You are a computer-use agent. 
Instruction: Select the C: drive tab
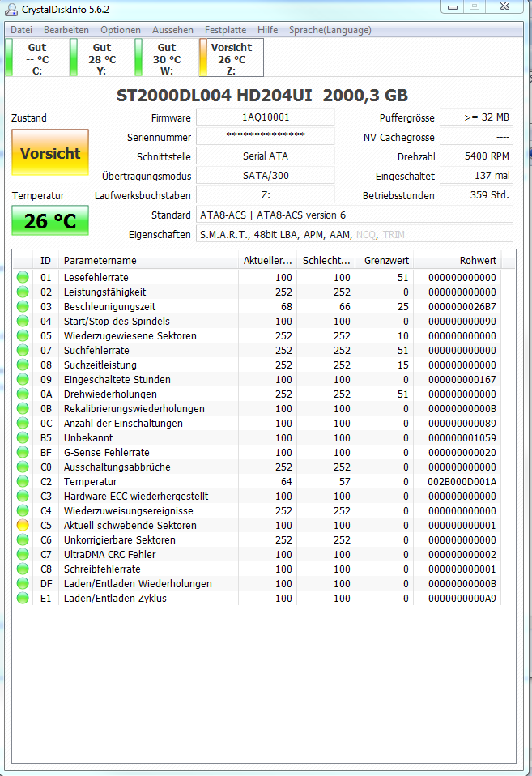(x=36, y=58)
